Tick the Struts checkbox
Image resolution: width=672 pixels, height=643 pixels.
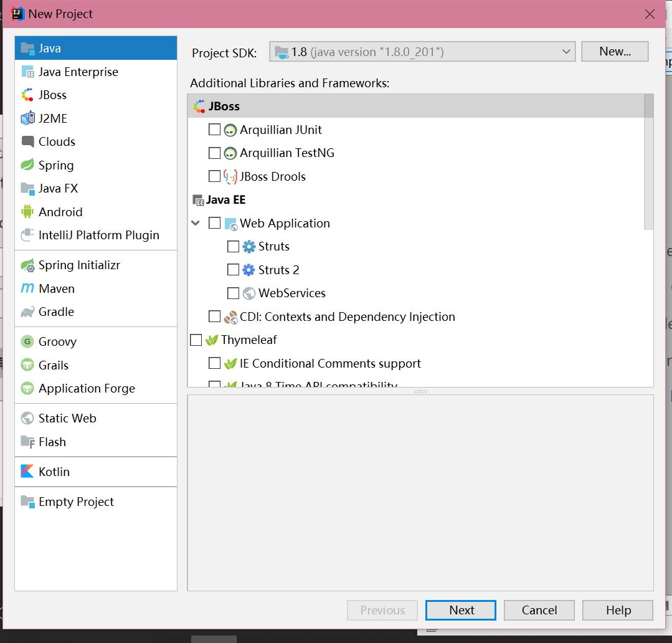[x=233, y=247]
